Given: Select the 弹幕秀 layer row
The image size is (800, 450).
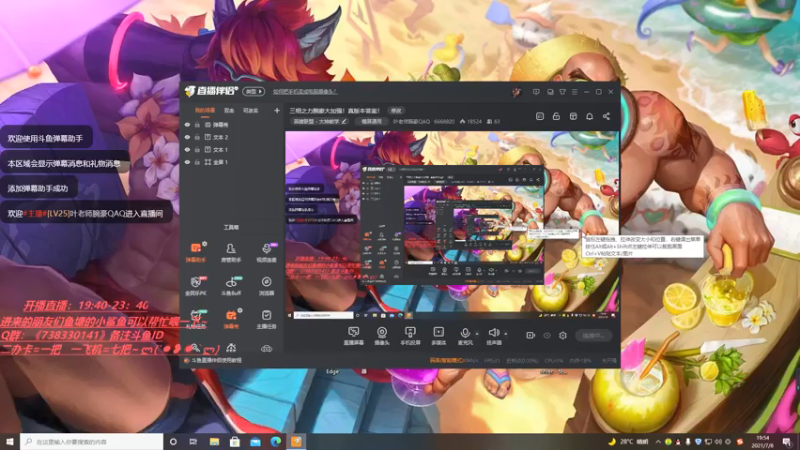Looking at the screenshot, I should 232,124.
